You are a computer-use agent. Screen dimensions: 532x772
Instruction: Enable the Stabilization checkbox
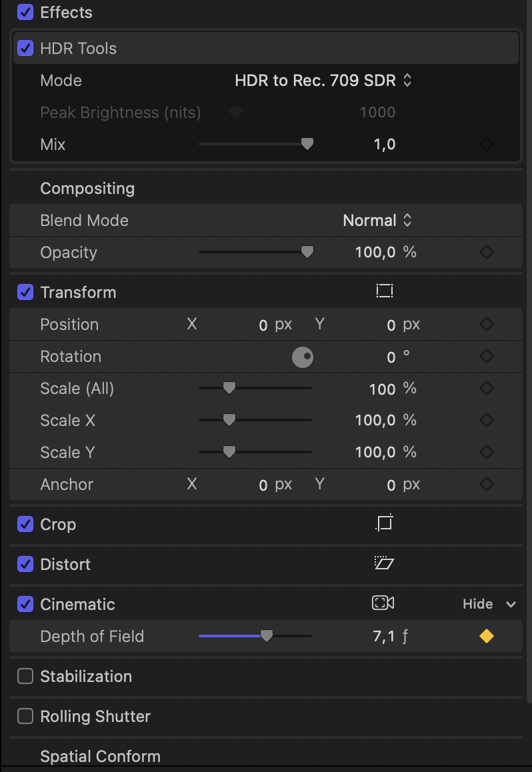[x=25, y=677]
